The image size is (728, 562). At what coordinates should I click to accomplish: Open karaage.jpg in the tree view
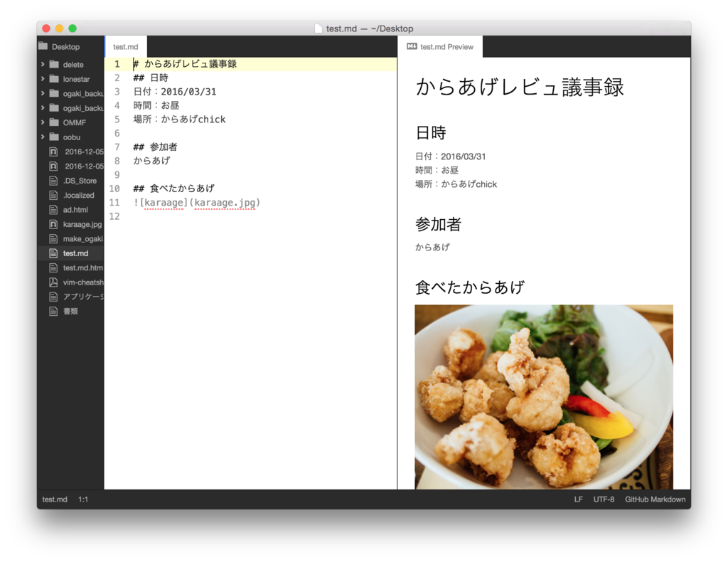pos(70,224)
